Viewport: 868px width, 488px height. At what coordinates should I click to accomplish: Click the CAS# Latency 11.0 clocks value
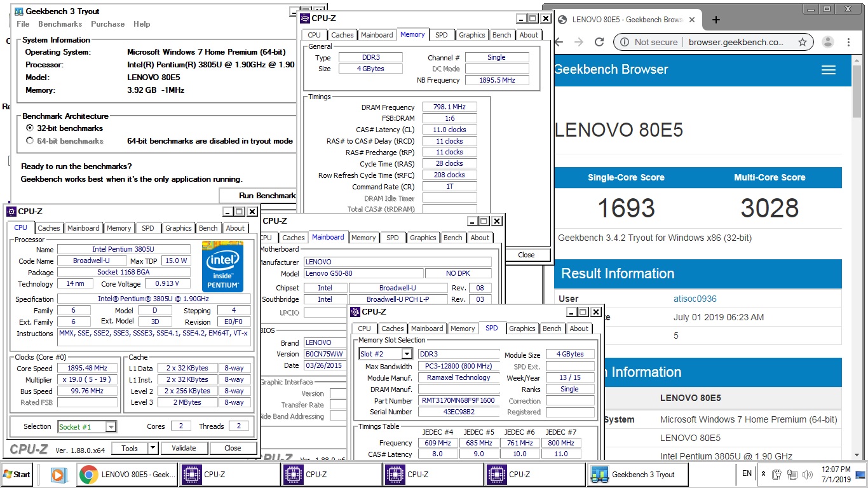(x=449, y=130)
